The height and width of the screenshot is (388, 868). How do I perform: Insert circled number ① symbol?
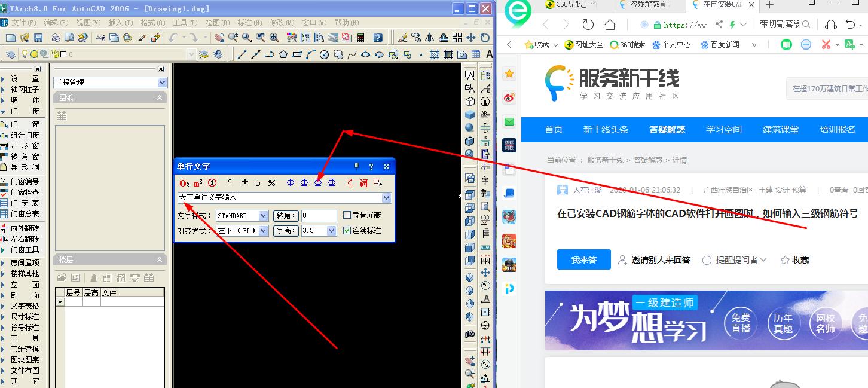pos(212,182)
